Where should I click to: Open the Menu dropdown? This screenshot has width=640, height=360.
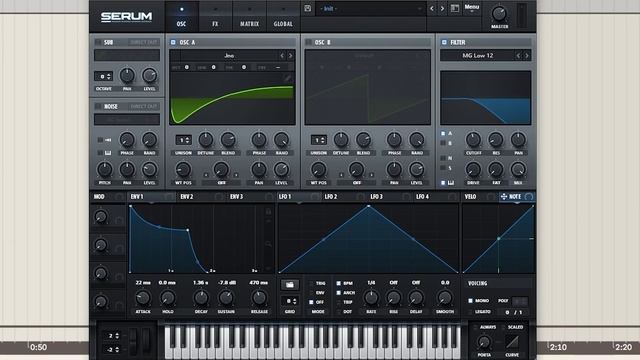[x=471, y=8]
